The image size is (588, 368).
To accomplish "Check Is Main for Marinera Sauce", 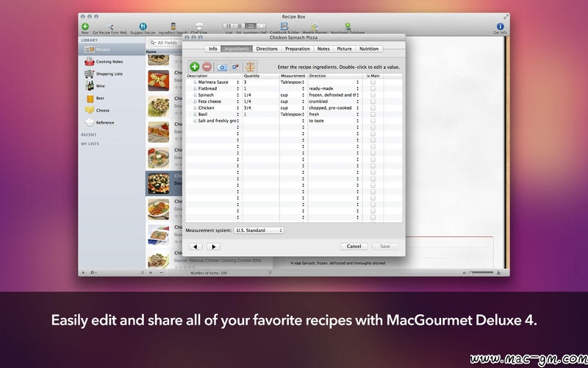I will click(x=373, y=82).
